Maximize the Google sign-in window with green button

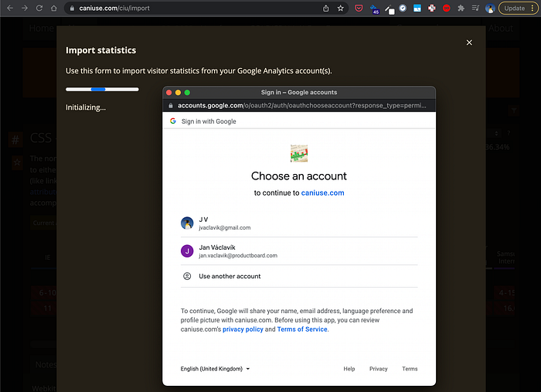coord(187,93)
